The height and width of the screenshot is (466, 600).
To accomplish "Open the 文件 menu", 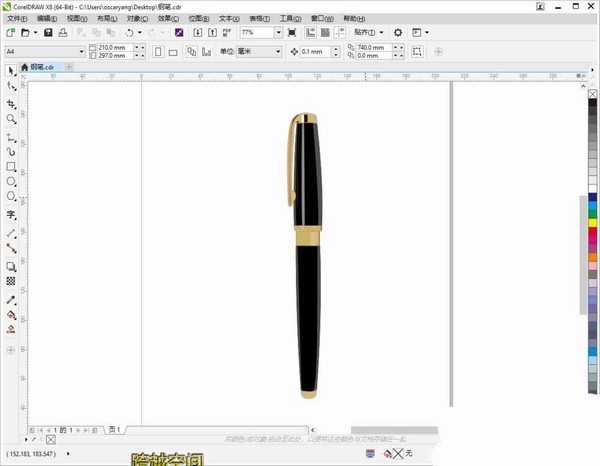I will click(x=18, y=18).
